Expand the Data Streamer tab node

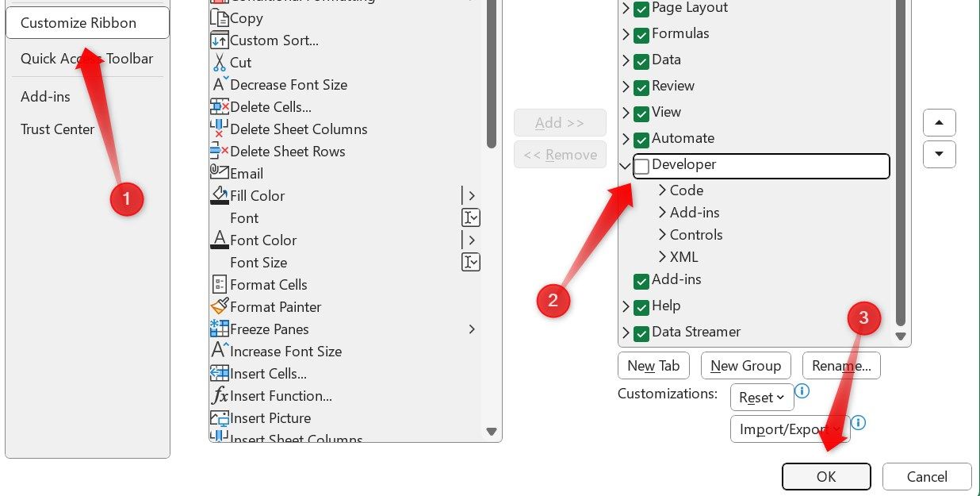pyautogui.click(x=626, y=333)
